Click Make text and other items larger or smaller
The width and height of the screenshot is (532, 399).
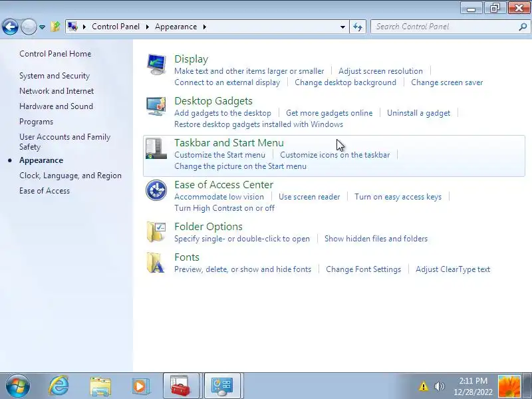pos(249,71)
